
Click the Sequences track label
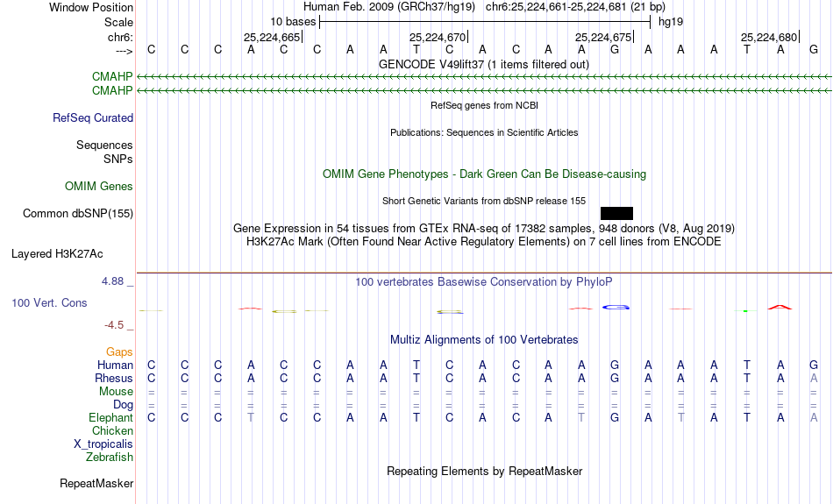pos(104,145)
